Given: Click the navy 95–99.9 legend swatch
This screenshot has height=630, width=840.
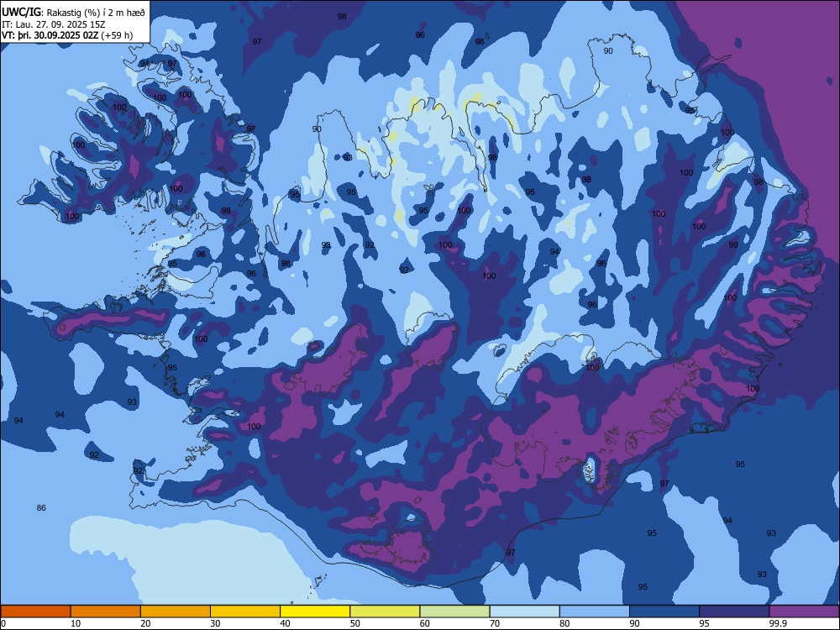Looking at the screenshot, I should click(x=734, y=612).
